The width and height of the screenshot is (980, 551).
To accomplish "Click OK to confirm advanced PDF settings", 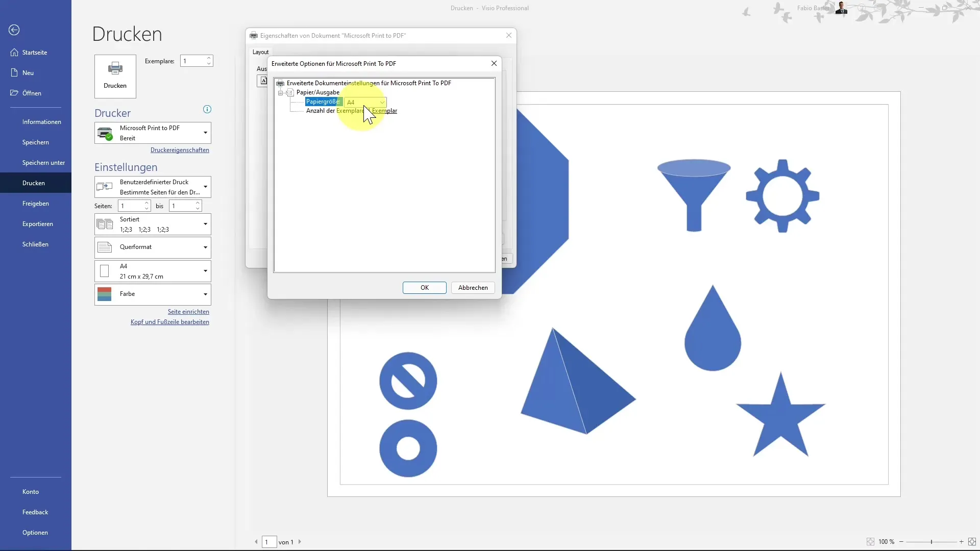I will [425, 288].
